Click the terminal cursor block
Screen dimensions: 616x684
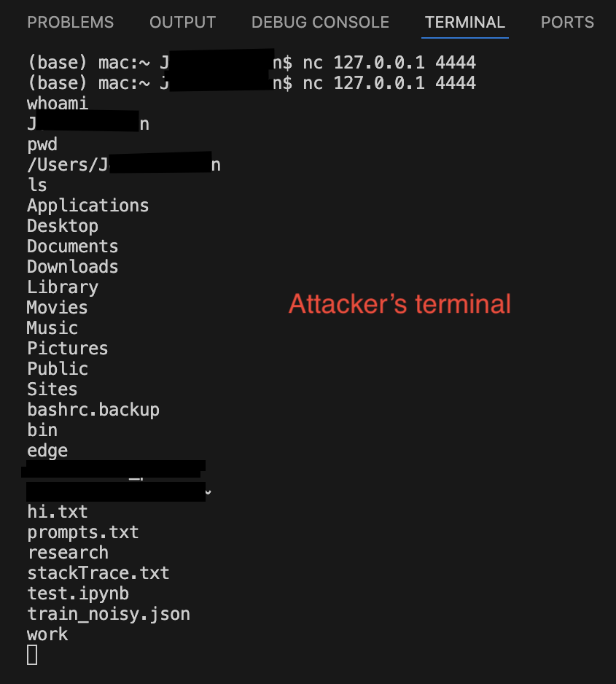tap(32, 655)
